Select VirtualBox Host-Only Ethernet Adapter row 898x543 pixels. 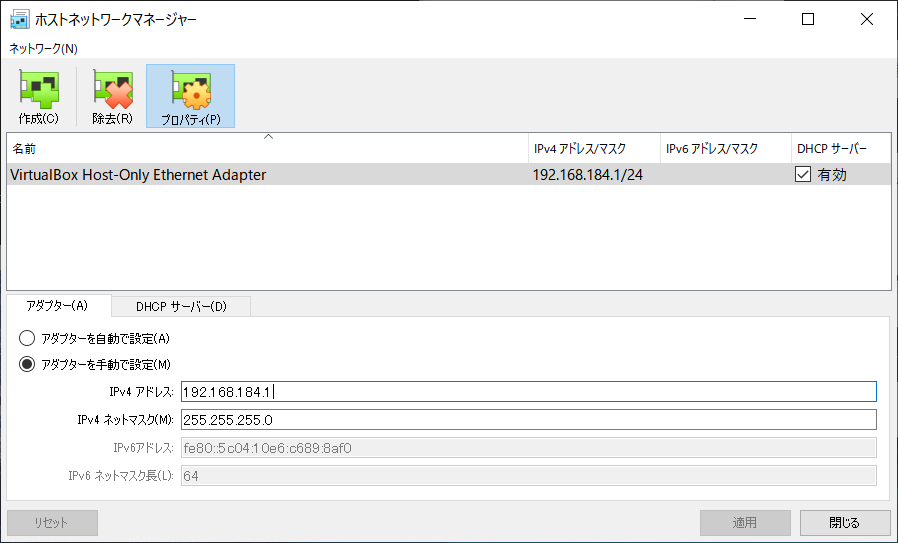(449, 174)
